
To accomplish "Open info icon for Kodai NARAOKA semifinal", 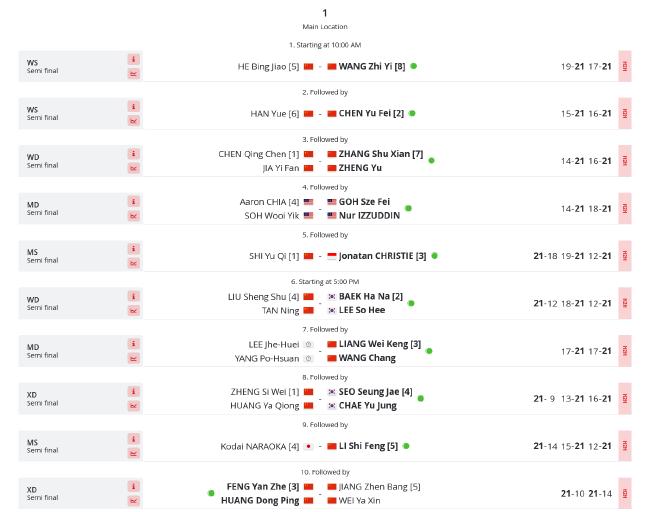I will 133,439.
